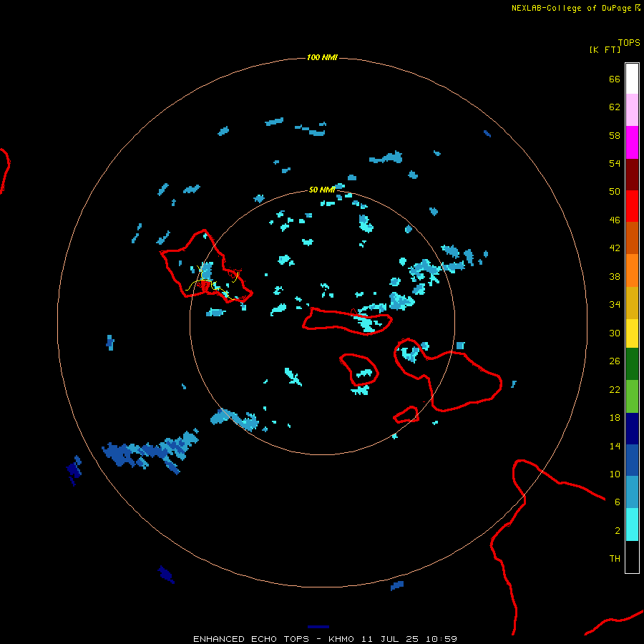
Task: Click the legend value 2
Action: click(x=617, y=531)
